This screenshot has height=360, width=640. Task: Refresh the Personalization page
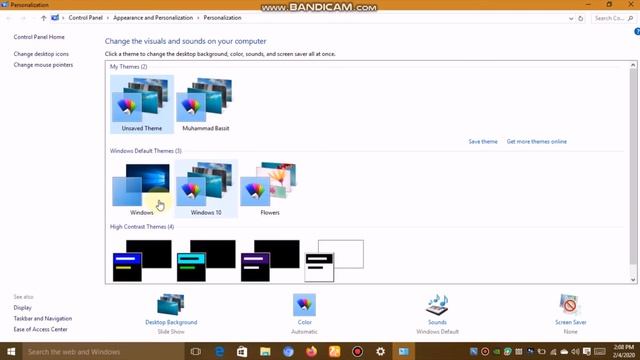point(580,18)
